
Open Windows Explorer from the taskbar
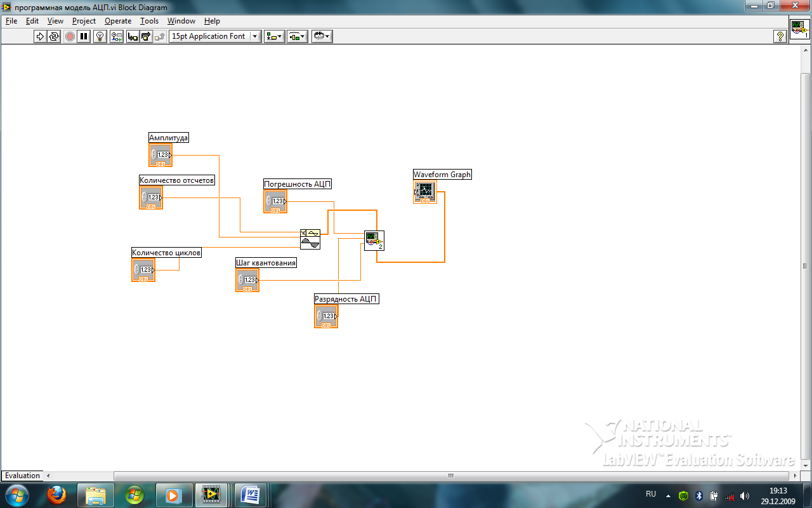(95, 495)
